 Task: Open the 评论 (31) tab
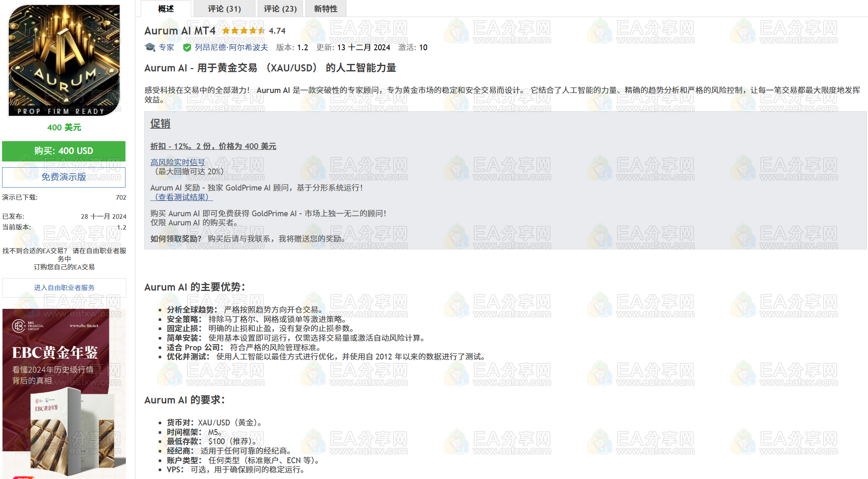(x=224, y=9)
